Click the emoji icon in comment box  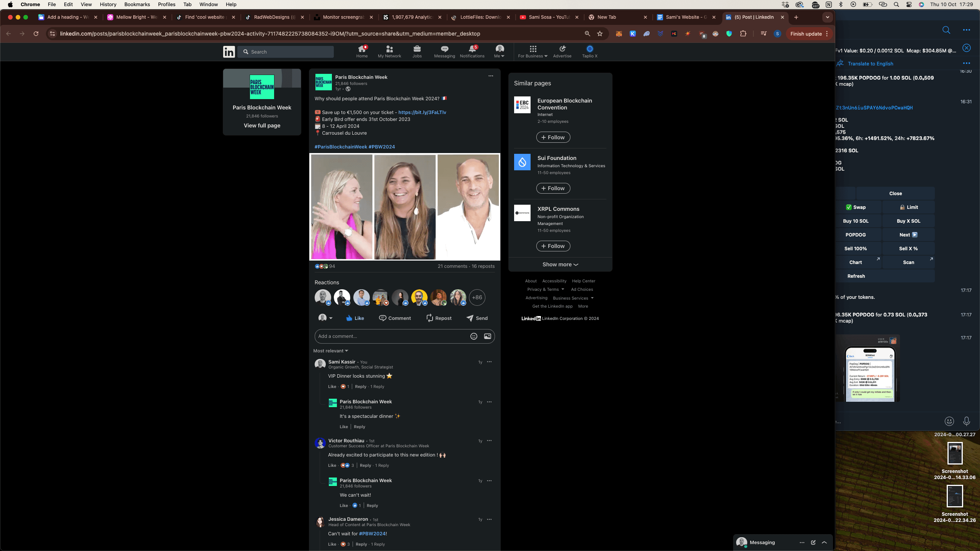tap(474, 336)
